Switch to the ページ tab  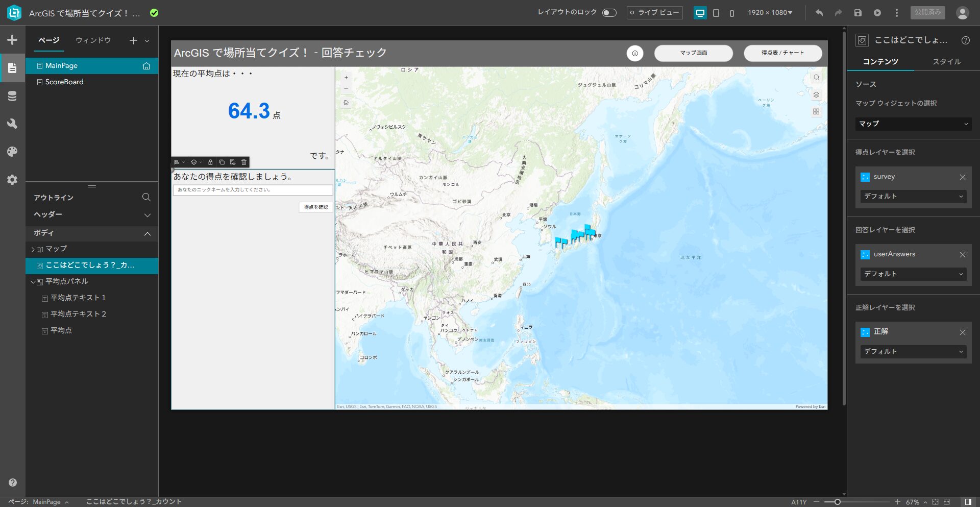coord(49,40)
